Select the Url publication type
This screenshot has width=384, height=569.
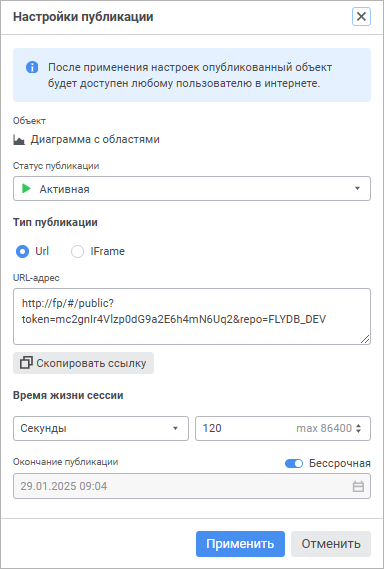click(23, 251)
